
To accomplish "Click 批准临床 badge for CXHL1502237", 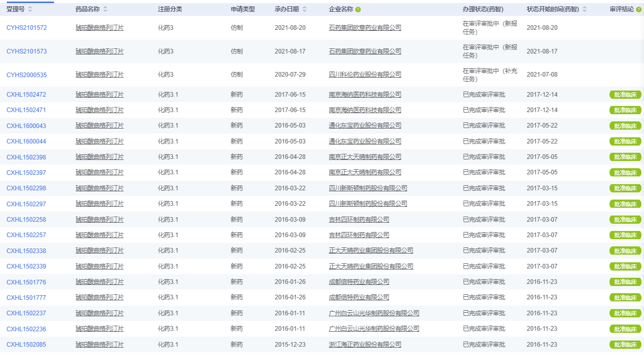I will (625, 313).
